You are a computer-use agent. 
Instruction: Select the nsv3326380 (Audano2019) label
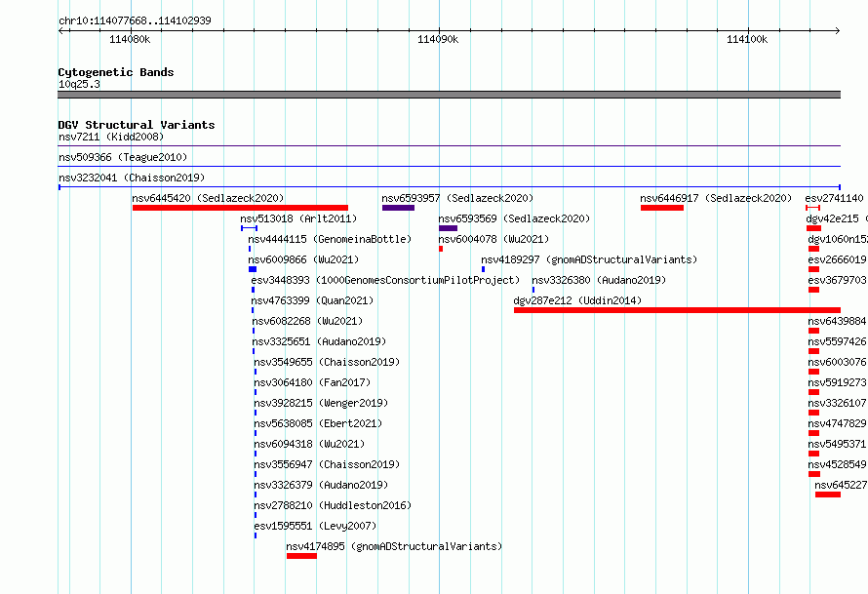(599, 280)
